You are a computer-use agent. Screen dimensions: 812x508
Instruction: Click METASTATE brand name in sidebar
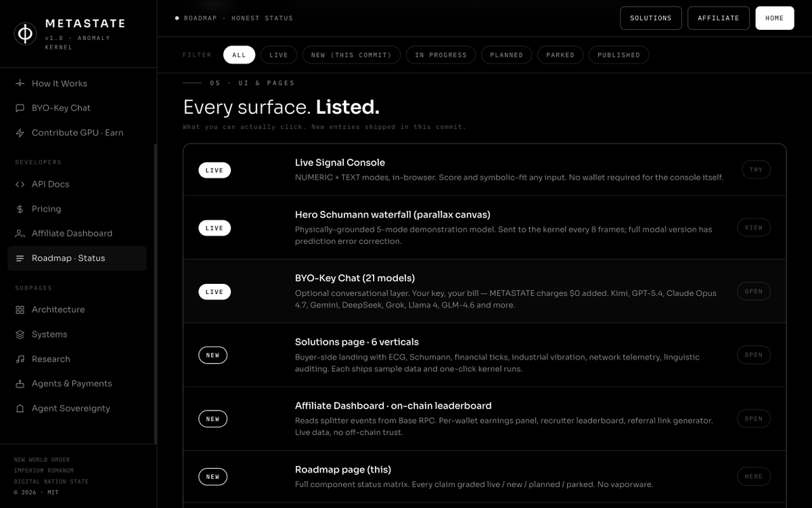pyautogui.click(x=85, y=23)
